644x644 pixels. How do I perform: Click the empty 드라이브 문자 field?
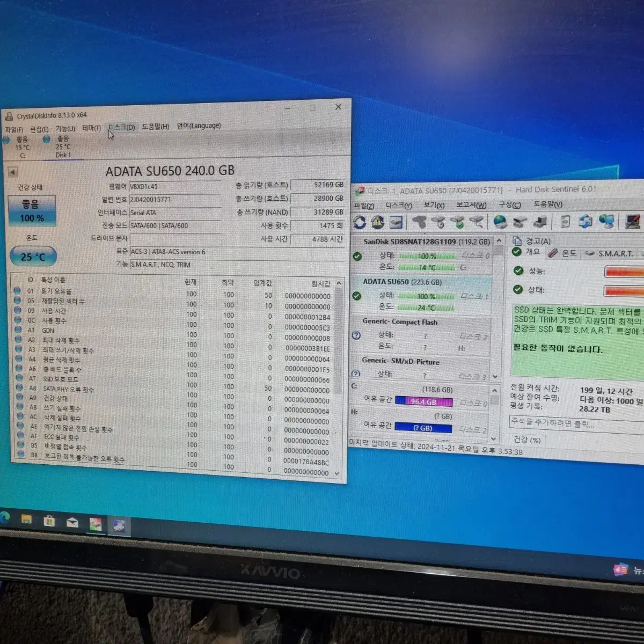click(175, 238)
